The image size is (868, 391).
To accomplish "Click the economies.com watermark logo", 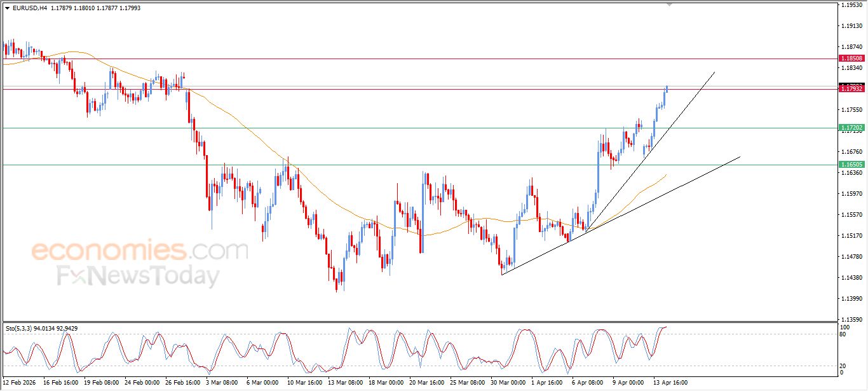I will click(140, 250).
